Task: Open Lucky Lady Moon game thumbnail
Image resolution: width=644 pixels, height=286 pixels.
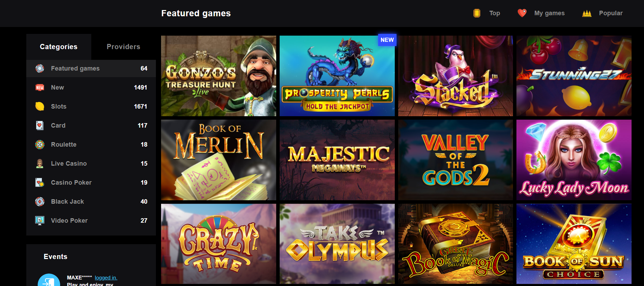Action: (x=574, y=160)
